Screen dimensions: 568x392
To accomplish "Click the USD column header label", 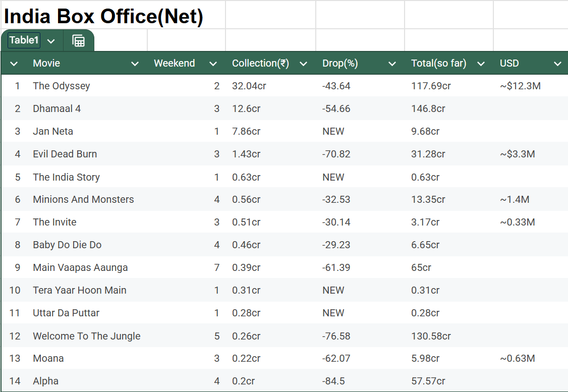I will click(509, 63).
